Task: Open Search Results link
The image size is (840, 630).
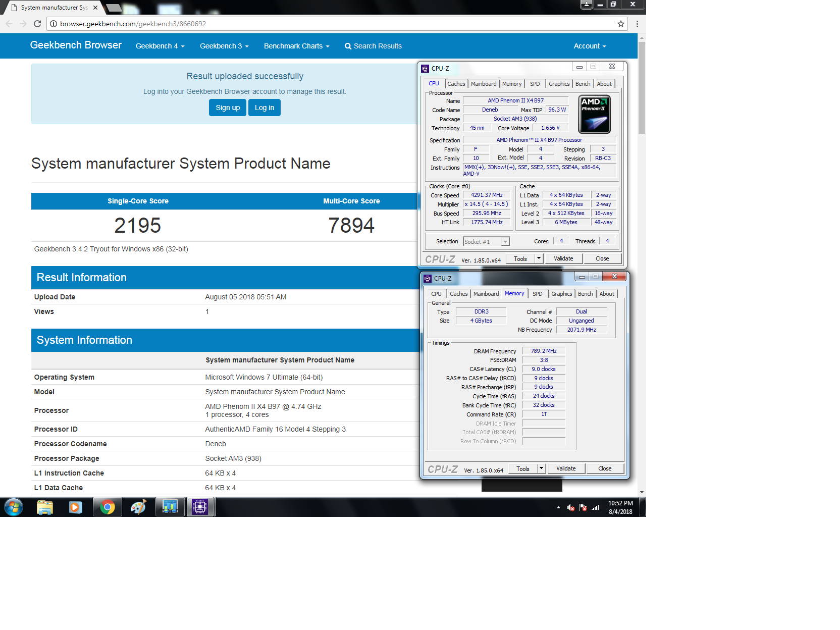Action: 373,46
